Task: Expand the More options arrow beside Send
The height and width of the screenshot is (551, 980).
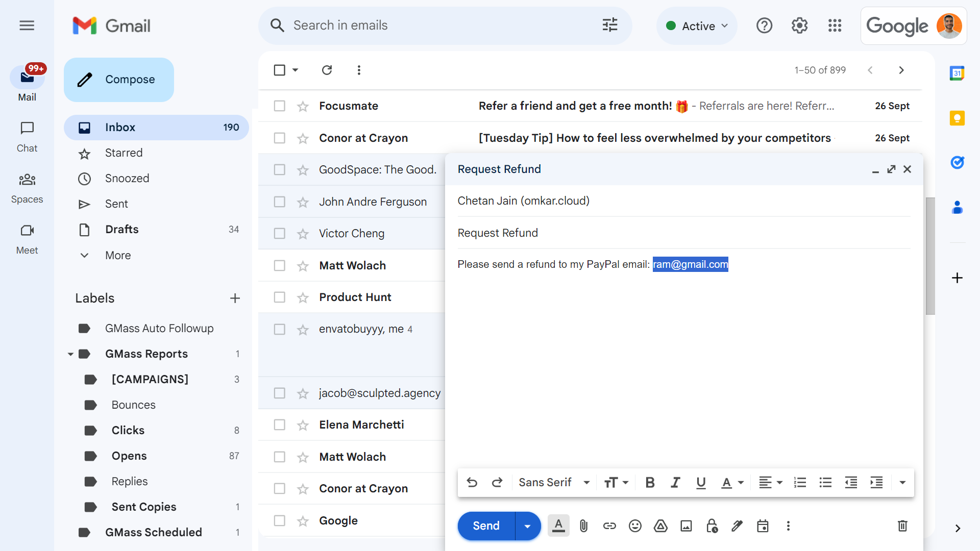Action: click(527, 526)
